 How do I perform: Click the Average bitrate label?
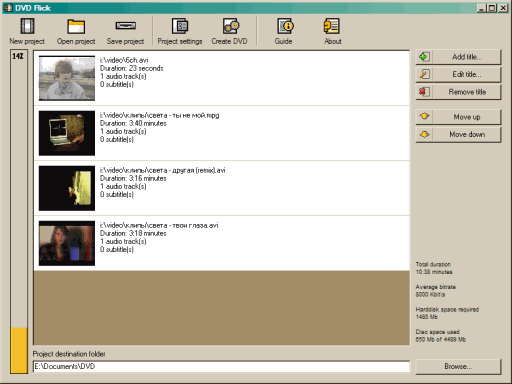pos(436,287)
